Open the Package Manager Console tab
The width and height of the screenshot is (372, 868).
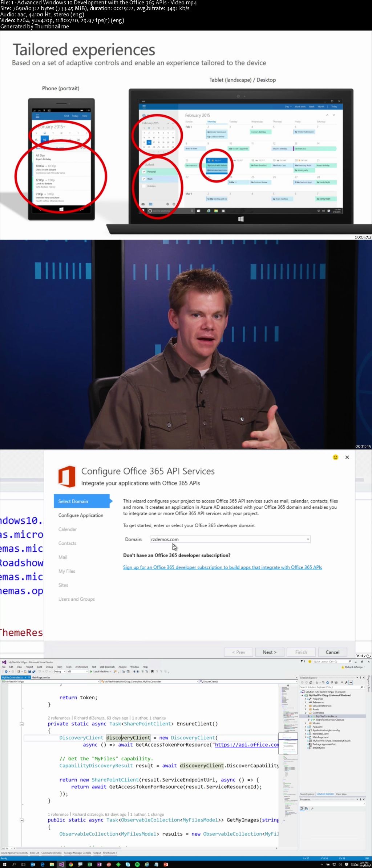[77, 853]
